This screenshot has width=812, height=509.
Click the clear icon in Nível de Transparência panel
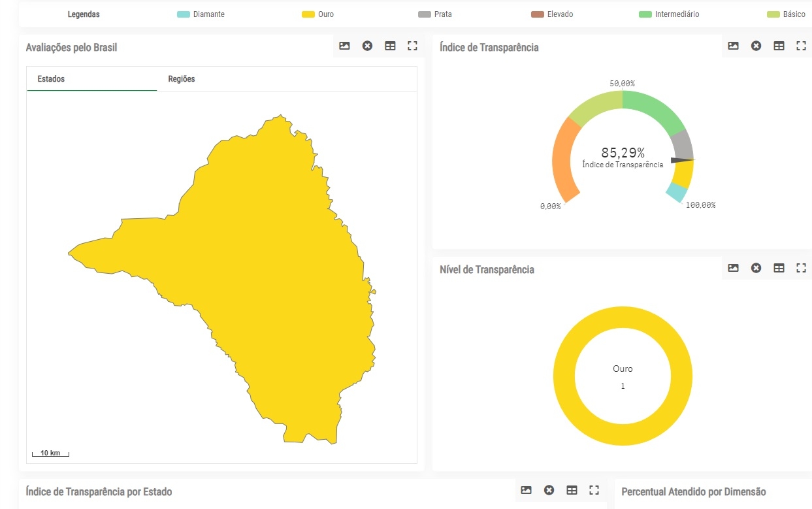[x=756, y=268]
